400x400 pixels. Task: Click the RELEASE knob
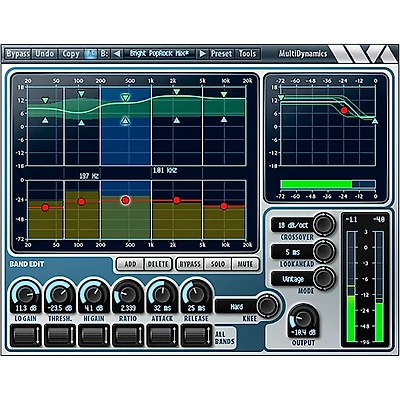196,294
